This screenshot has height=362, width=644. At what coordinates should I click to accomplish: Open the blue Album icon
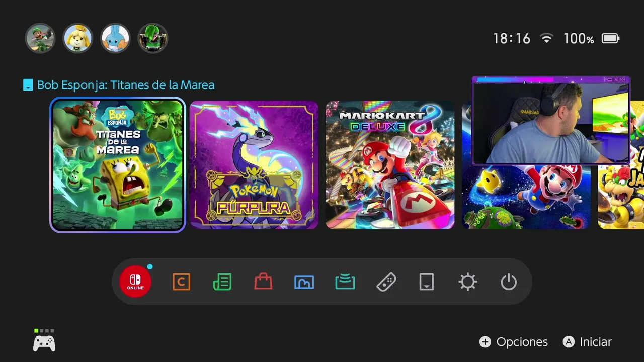pyautogui.click(x=304, y=282)
